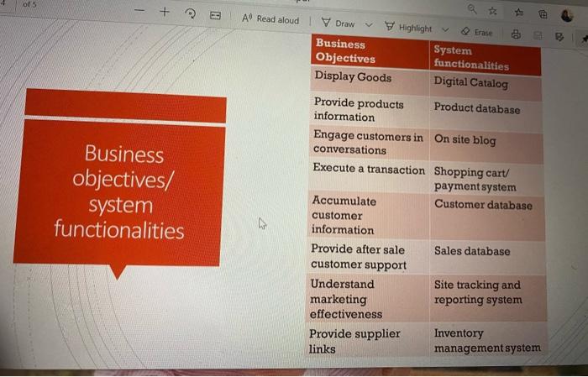Click the Save icon in PDF toolbar

click(538, 36)
